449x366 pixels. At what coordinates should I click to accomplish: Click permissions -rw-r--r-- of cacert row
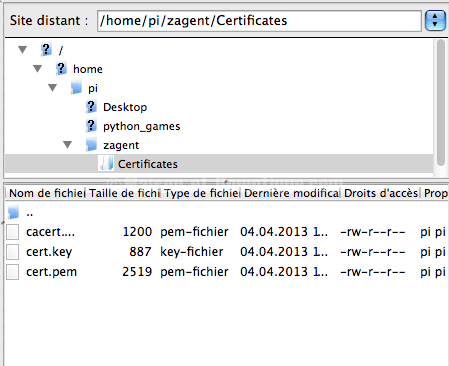coord(373,232)
